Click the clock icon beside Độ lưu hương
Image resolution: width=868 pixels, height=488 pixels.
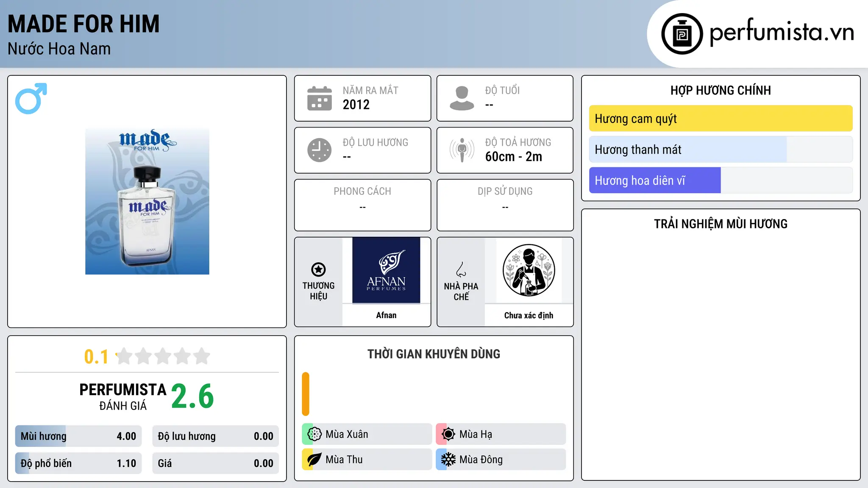coord(319,150)
